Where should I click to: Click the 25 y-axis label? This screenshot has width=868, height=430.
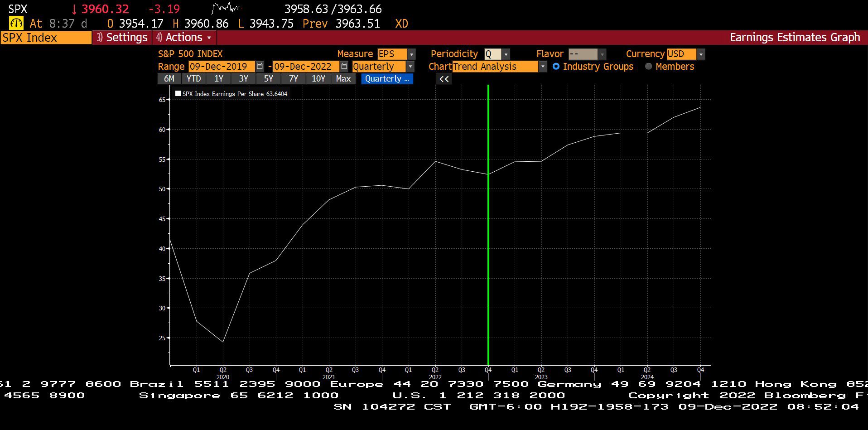coord(162,338)
